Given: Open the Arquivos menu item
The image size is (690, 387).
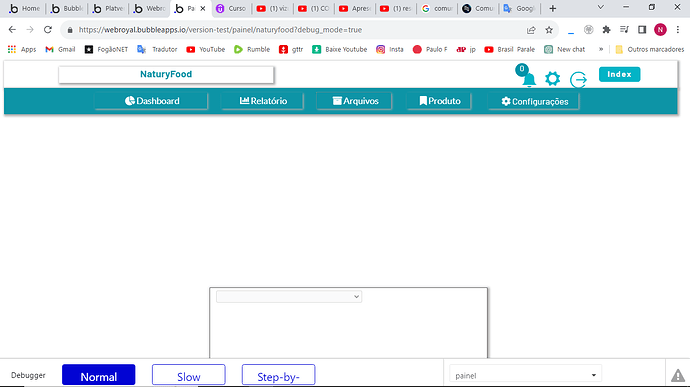Looking at the screenshot, I should (355, 101).
